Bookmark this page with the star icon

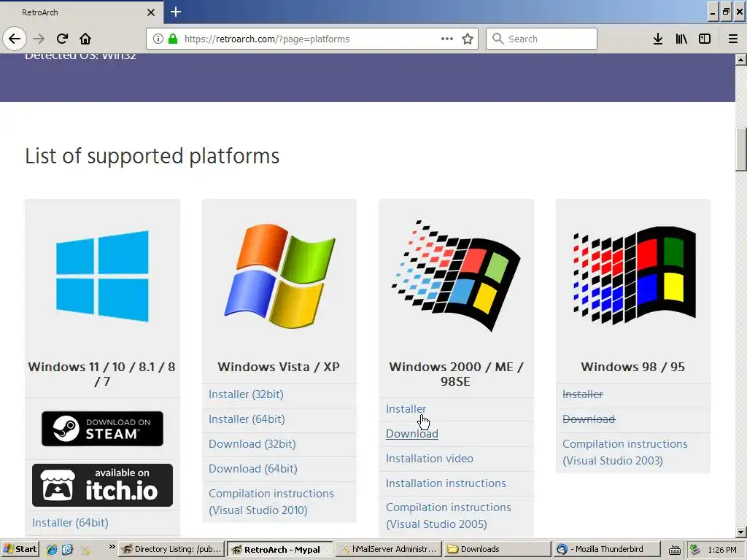[468, 39]
